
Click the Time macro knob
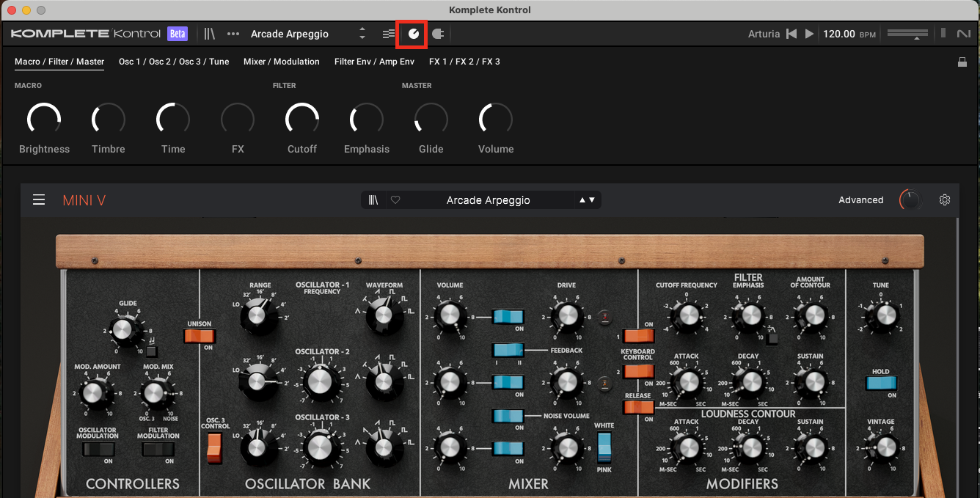point(173,120)
